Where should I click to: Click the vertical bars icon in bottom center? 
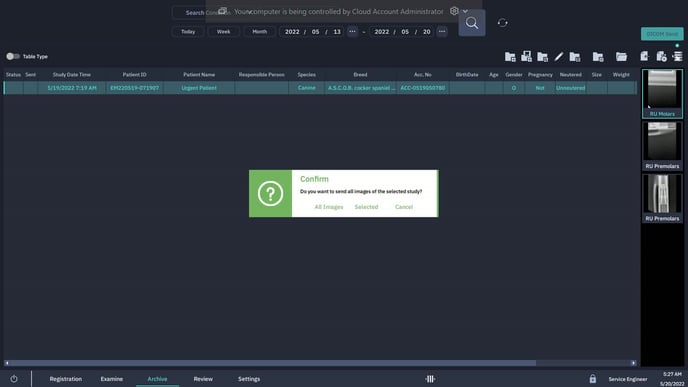pyautogui.click(x=430, y=379)
